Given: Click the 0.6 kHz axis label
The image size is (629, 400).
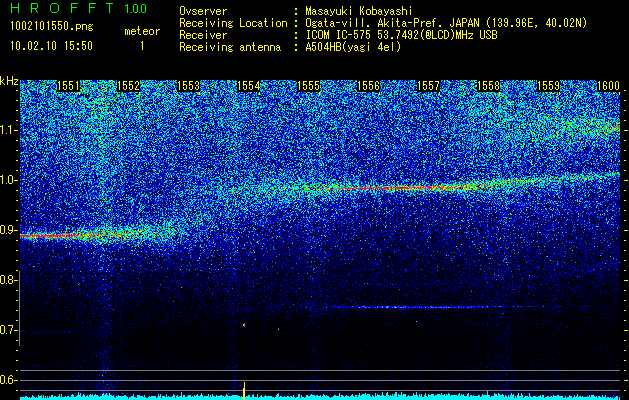Looking at the screenshot, I should coord(9,380).
